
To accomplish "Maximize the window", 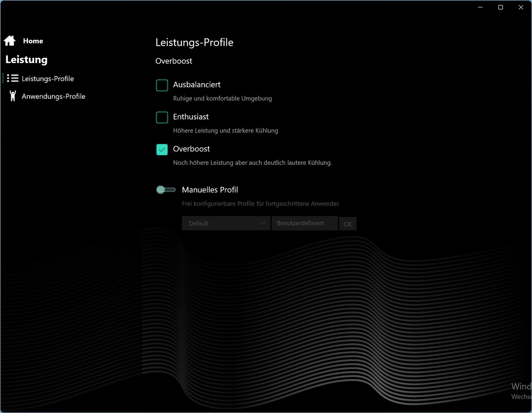I will click(x=501, y=7).
